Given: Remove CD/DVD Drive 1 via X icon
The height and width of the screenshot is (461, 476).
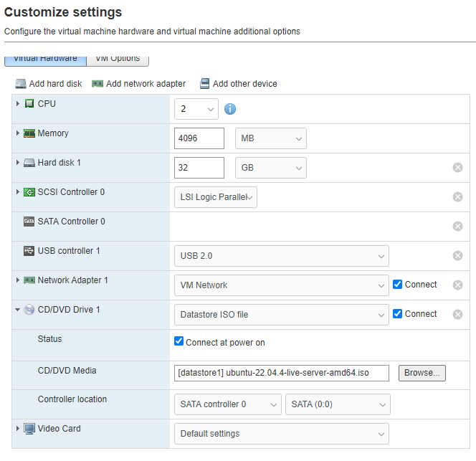Looking at the screenshot, I should [457, 314].
